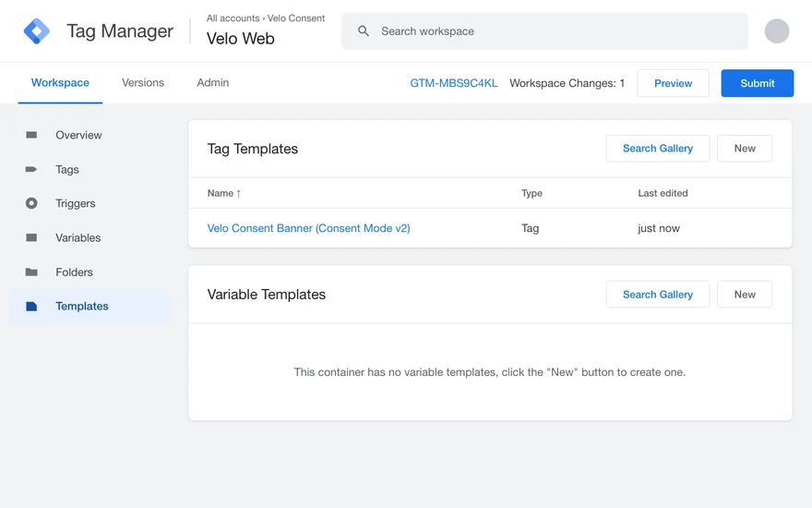This screenshot has height=508, width=812.
Task: Click the no variable templates message
Action: pos(490,372)
